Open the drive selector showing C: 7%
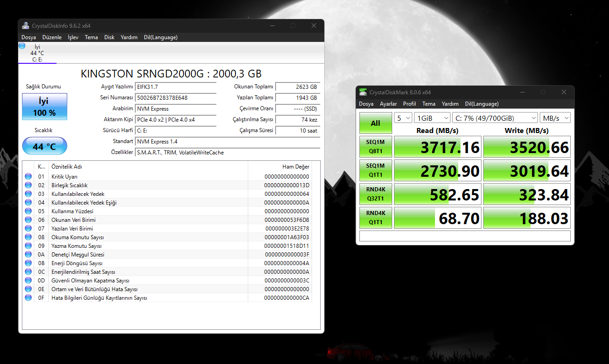609x364 pixels. (x=495, y=118)
